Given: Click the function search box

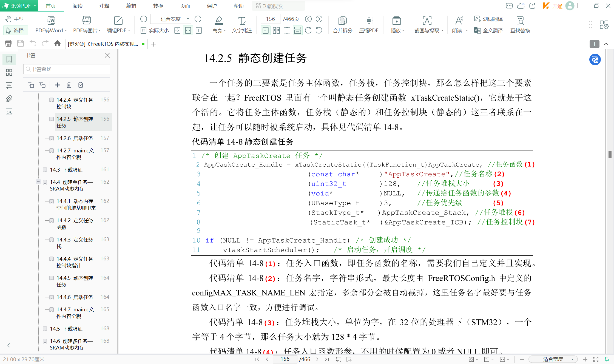Looking at the screenshot, I should pos(279,6).
